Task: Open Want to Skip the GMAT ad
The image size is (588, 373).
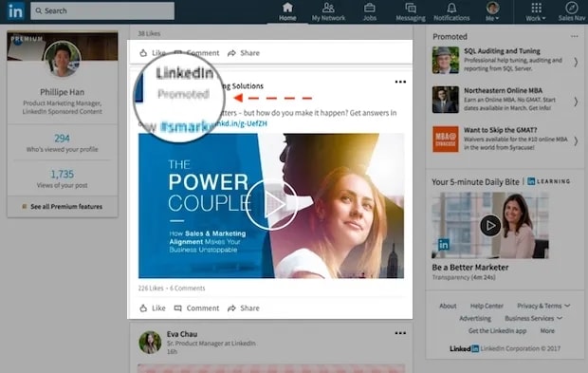Action: pyautogui.click(x=500, y=130)
